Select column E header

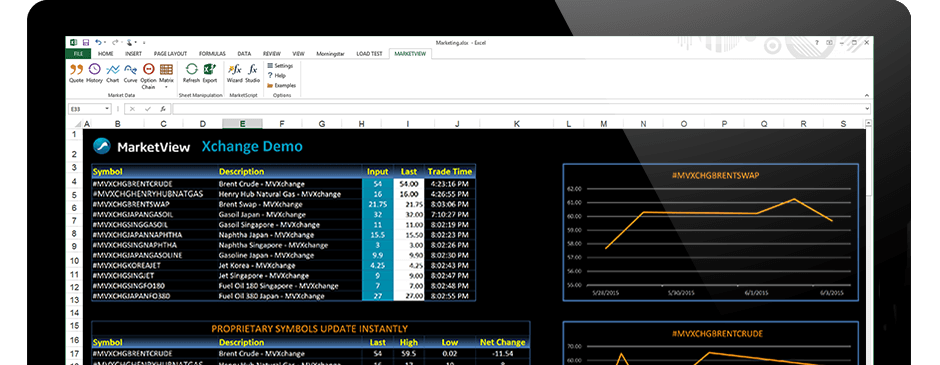(242, 124)
